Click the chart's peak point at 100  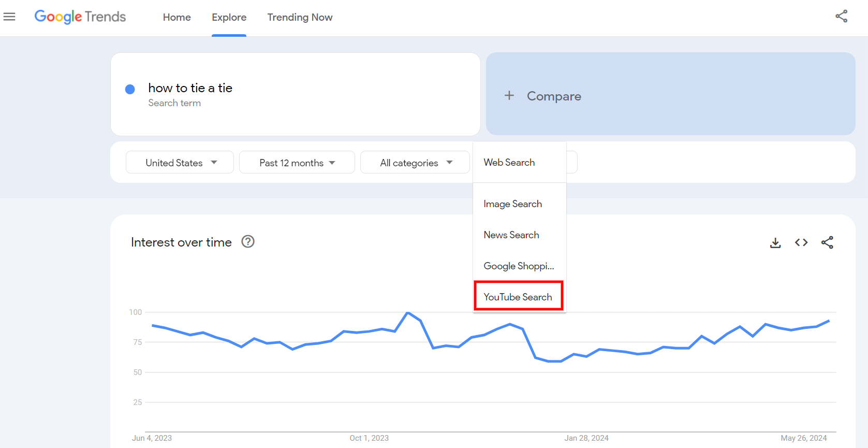pyautogui.click(x=408, y=313)
